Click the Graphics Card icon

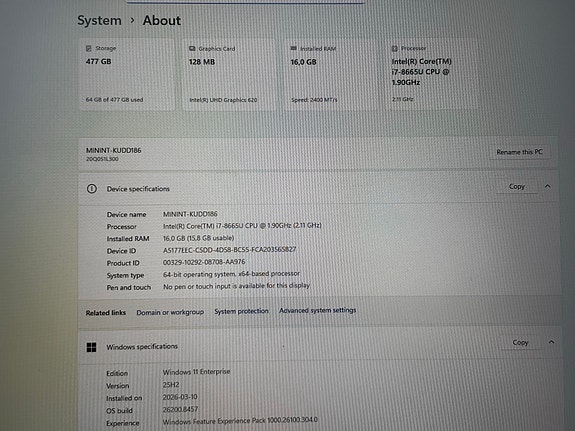(192, 48)
